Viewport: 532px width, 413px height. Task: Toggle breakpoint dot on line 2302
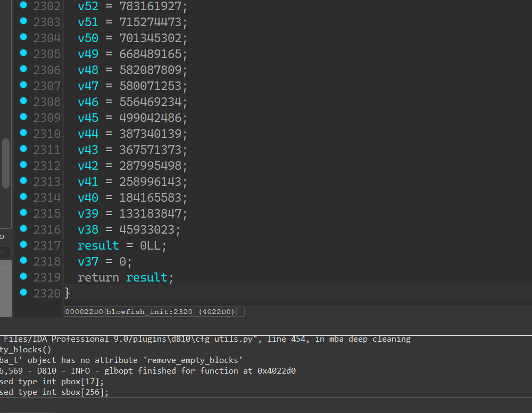point(23,5)
